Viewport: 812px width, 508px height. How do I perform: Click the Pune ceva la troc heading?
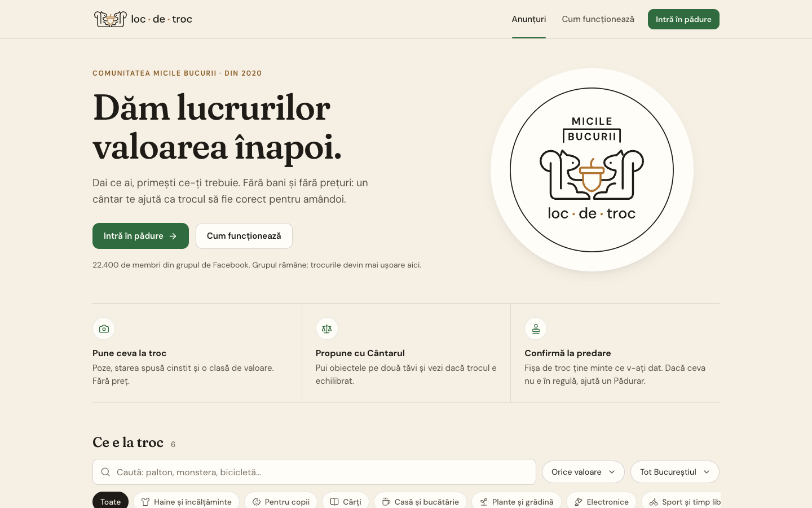pyautogui.click(x=130, y=353)
